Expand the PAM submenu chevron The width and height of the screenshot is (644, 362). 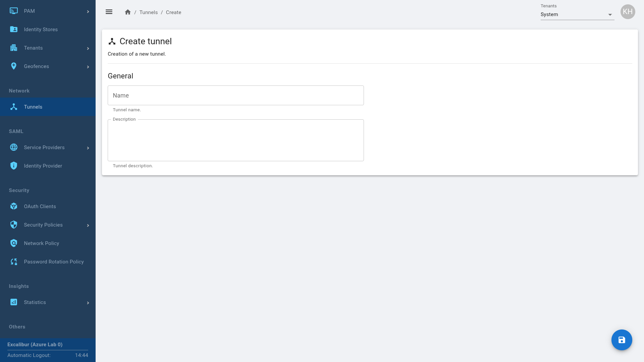pyautogui.click(x=88, y=11)
